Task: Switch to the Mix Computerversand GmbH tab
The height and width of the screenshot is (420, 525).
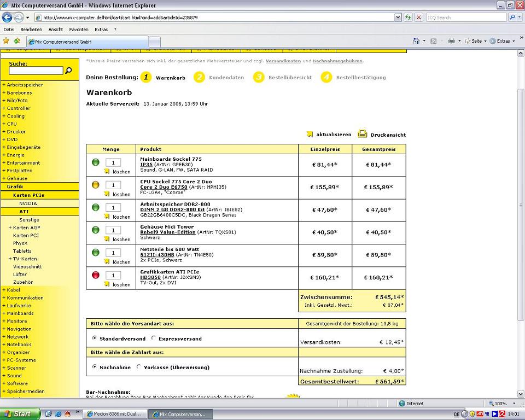Action: (87, 42)
